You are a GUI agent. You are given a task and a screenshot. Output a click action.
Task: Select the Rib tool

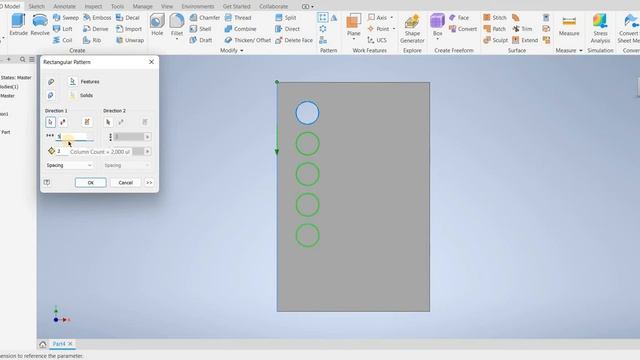(x=92, y=40)
